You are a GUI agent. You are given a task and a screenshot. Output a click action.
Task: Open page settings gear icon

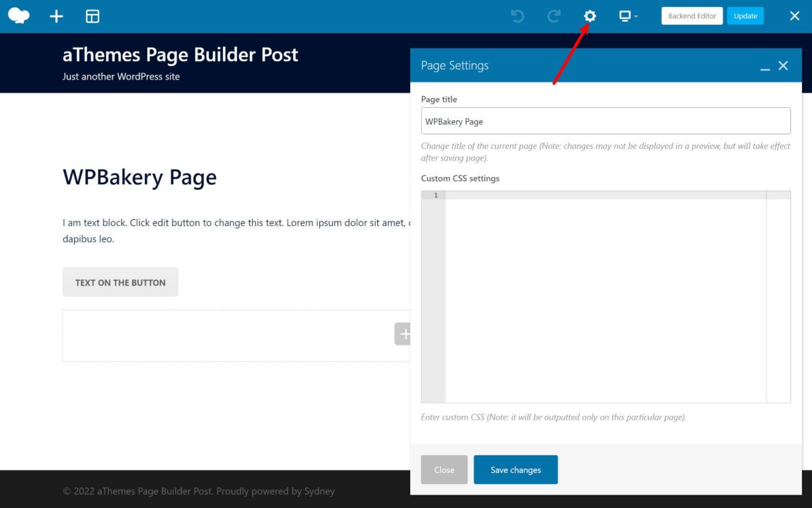[590, 16]
